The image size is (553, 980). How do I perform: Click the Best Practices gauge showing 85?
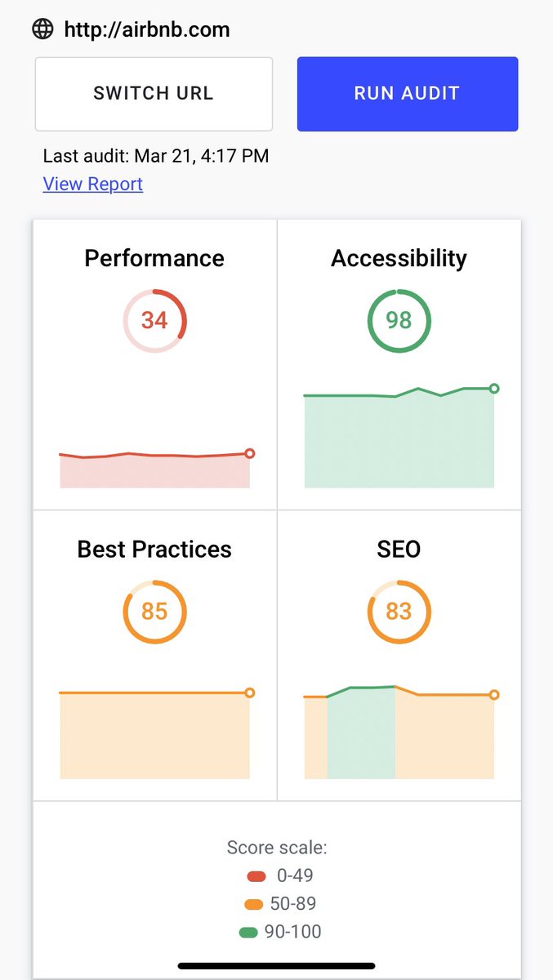coord(154,612)
